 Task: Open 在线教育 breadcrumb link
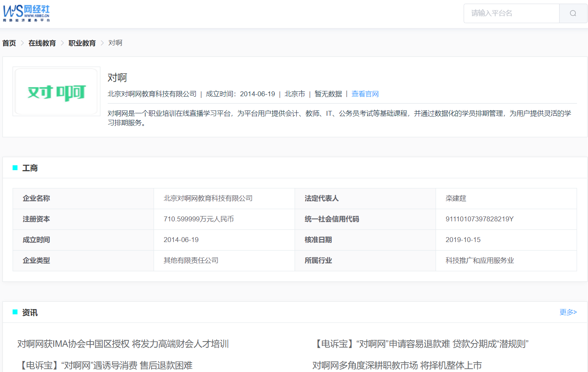(x=42, y=43)
